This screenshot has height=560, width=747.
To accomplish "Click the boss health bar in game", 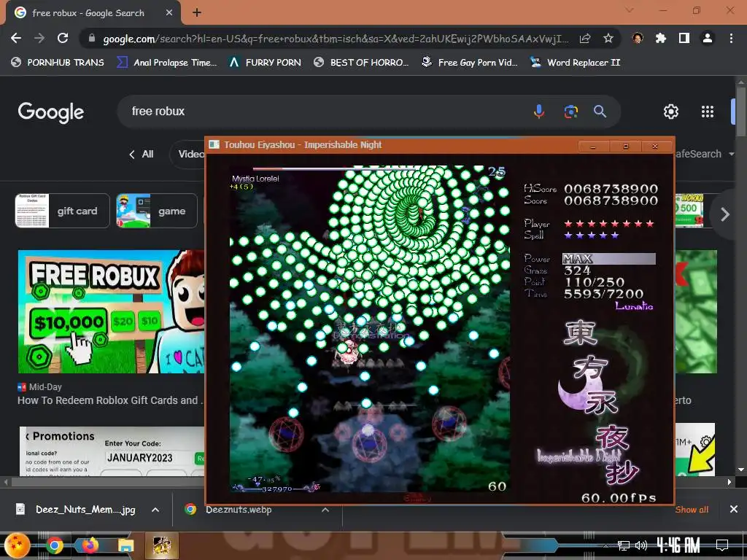I will [x=333, y=168].
